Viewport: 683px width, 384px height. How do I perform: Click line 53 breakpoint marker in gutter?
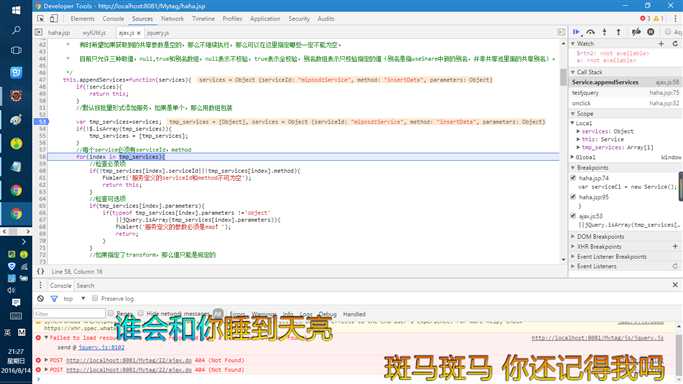click(x=41, y=121)
